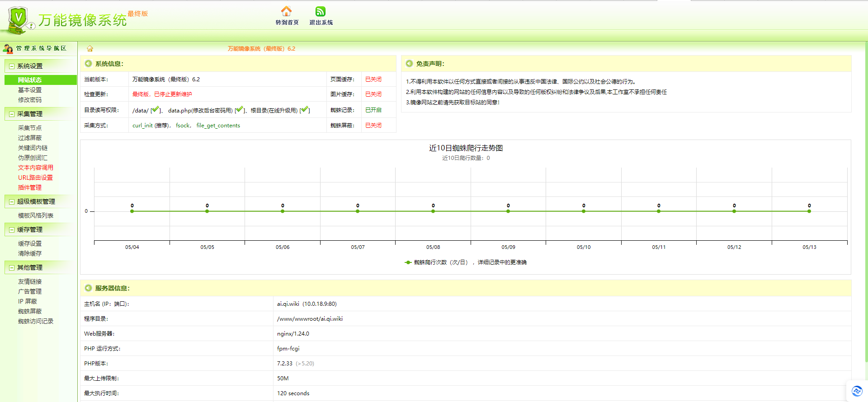868x402 pixels.
Task: Select 网站状态 in the sidebar
Action: point(41,80)
